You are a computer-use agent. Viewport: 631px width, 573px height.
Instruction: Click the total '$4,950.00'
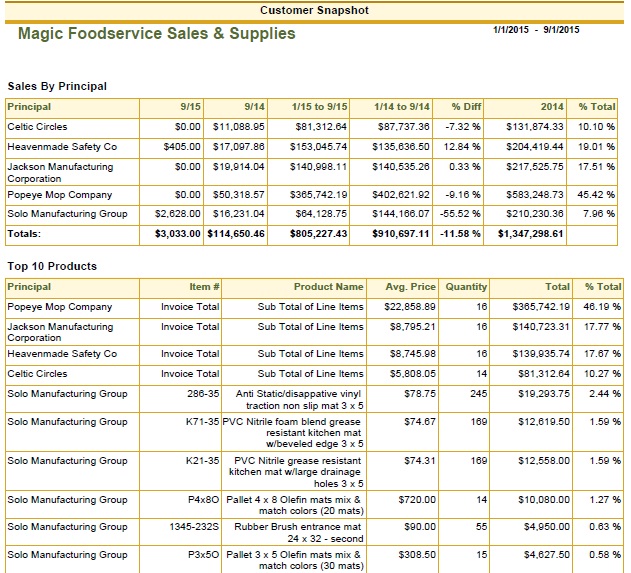546,527
